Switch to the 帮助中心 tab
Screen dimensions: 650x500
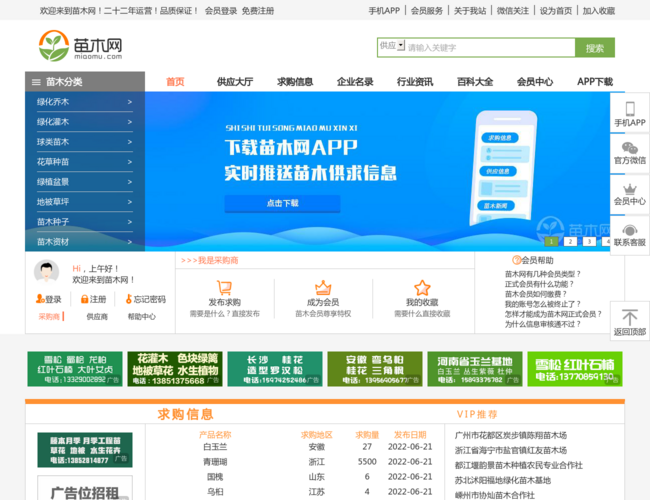(x=142, y=316)
